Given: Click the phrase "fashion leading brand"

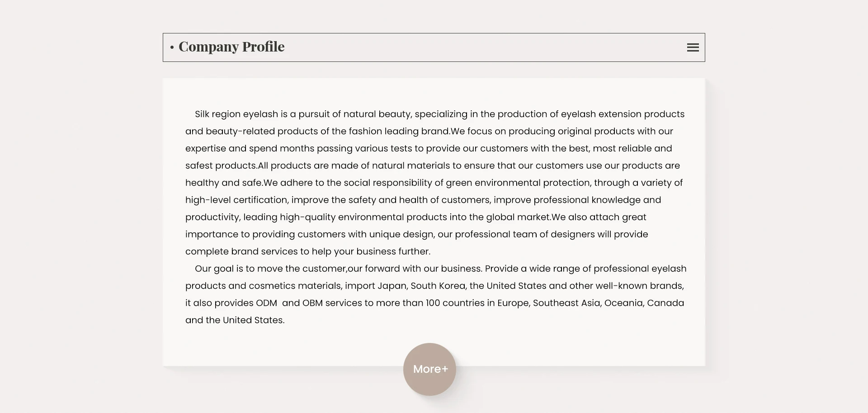Looking at the screenshot, I should pyautogui.click(x=399, y=131).
